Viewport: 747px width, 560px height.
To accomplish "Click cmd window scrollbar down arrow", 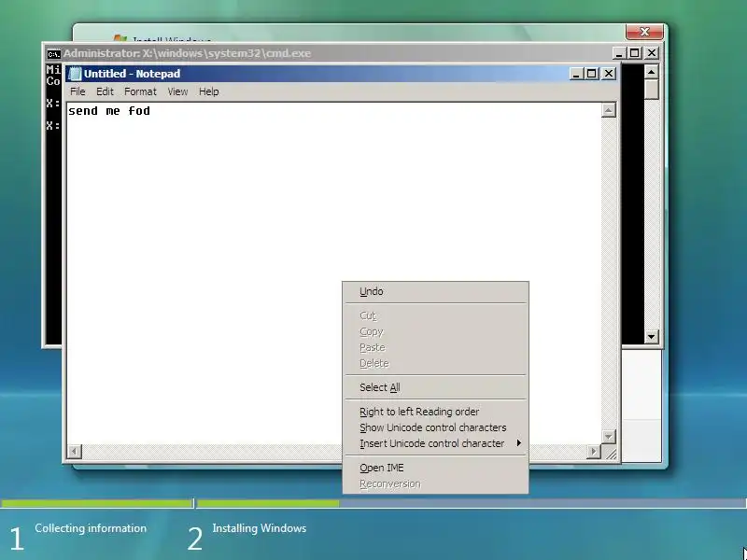I will pyautogui.click(x=651, y=337).
